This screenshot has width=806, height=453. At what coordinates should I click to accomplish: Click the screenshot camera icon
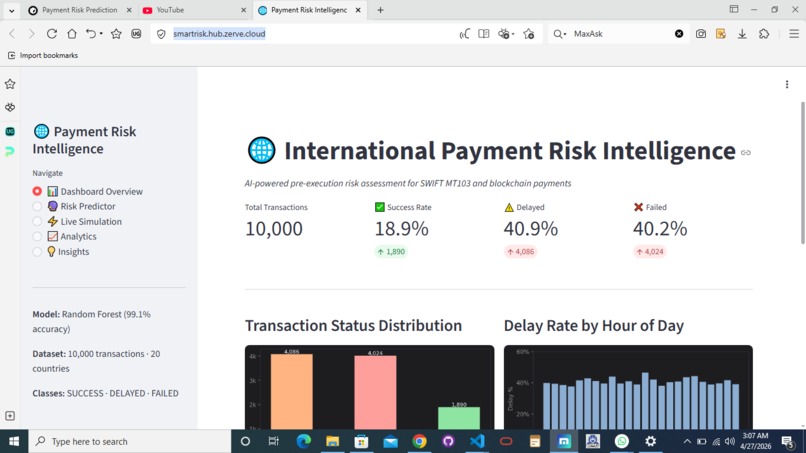point(701,34)
